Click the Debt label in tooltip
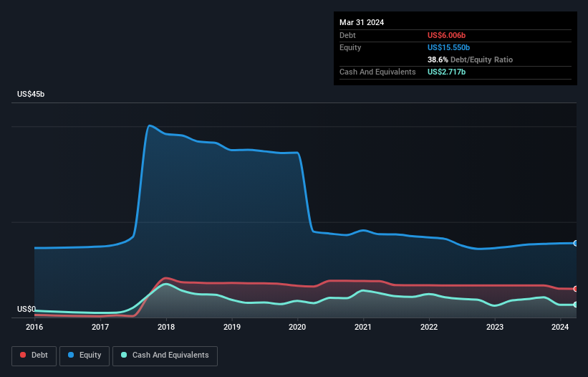Viewport: 588px width, 377px height. click(347, 35)
